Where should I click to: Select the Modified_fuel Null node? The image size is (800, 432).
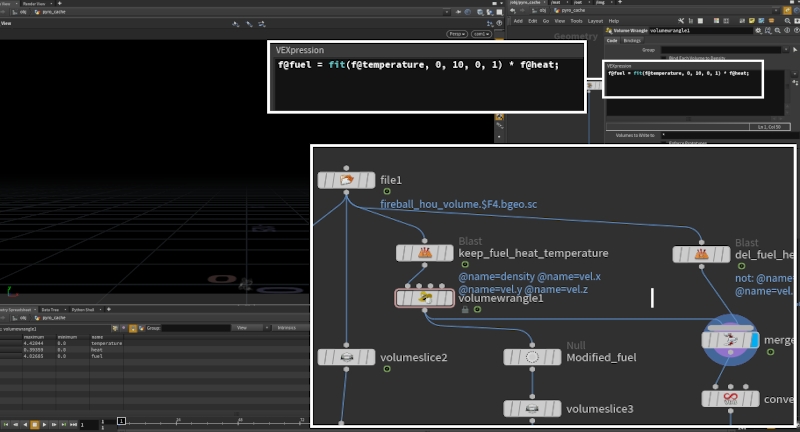point(532,357)
